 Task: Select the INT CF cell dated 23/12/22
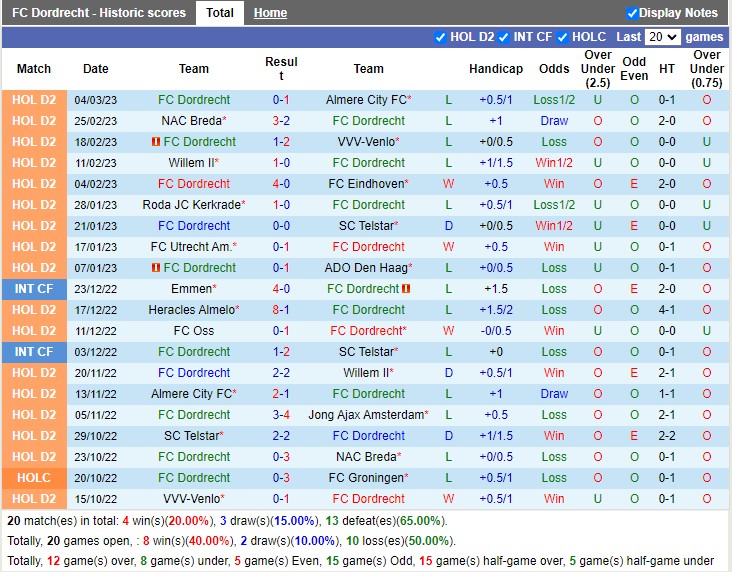[x=34, y=289]
